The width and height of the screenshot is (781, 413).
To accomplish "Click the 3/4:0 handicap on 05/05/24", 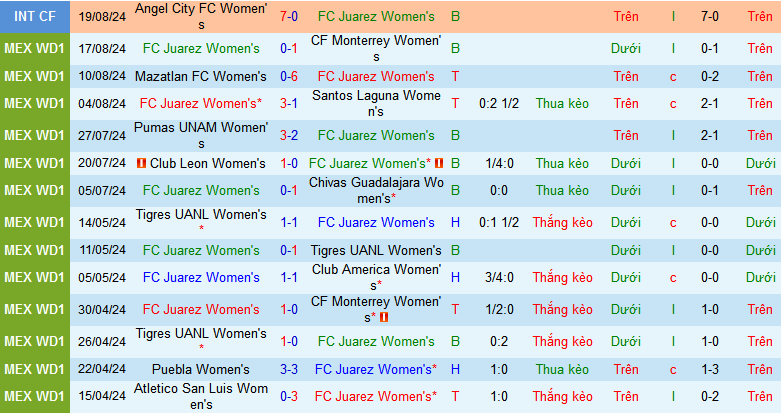I will [x=498, y=277].
